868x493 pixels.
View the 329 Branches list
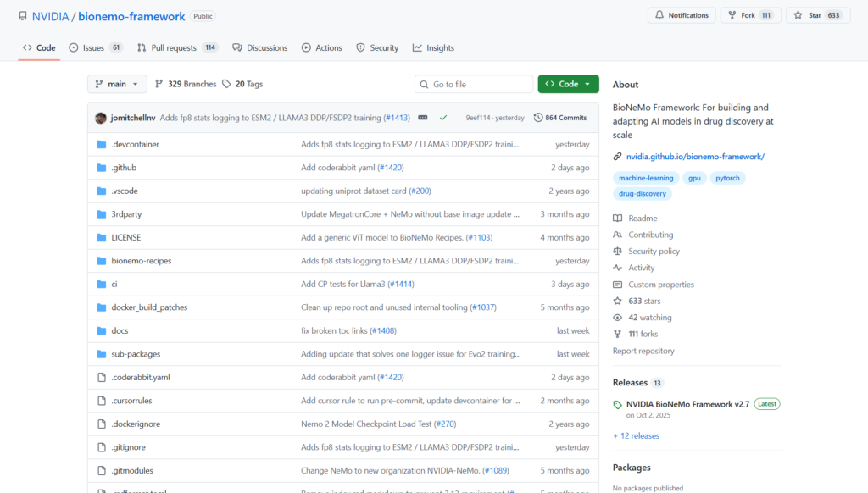[x=185, y=84]
